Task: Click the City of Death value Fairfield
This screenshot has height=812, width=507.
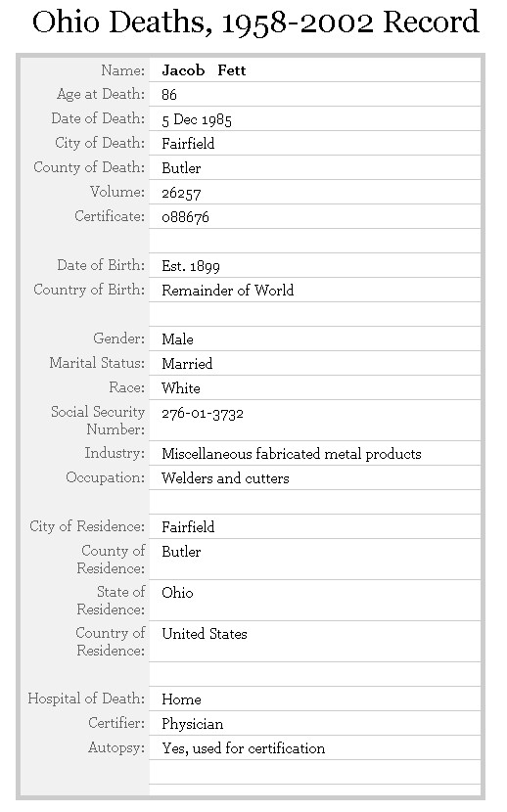Action: 188,144
